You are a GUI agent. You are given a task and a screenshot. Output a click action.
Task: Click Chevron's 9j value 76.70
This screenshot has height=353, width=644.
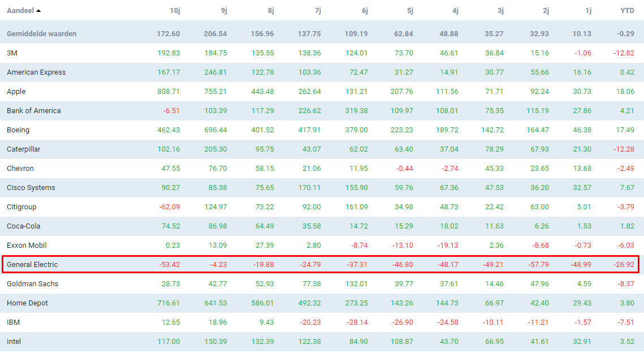tap(218, 168)
